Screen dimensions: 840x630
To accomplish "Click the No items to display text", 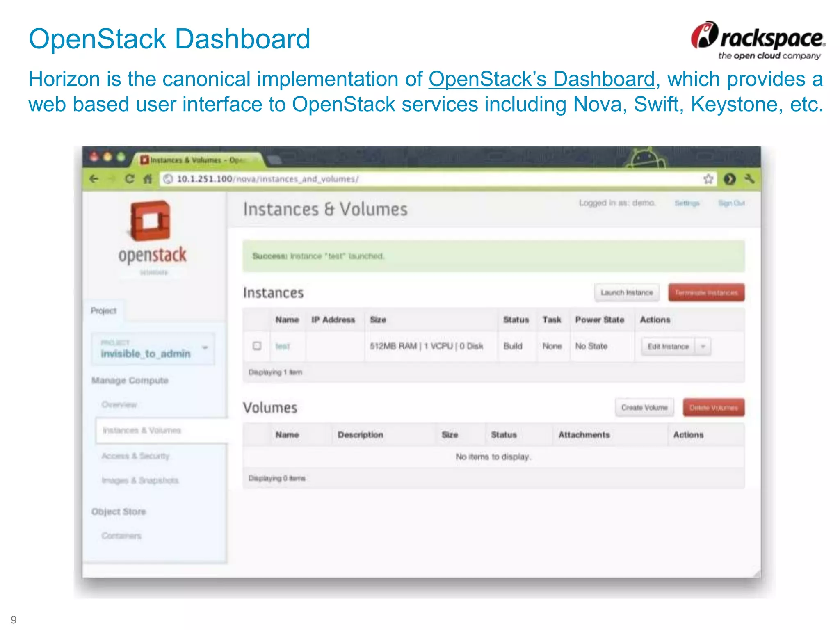I will (x=493, y=457).
